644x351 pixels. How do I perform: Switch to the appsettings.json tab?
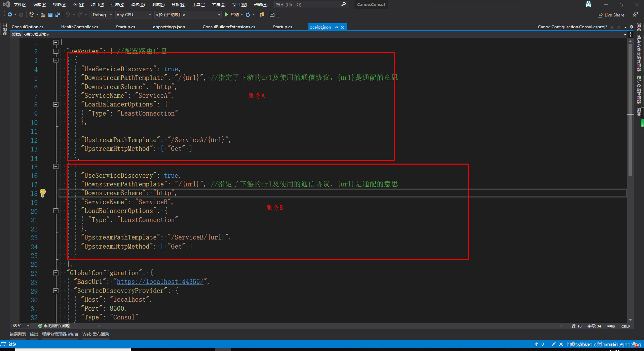click(x=169, y=27)
